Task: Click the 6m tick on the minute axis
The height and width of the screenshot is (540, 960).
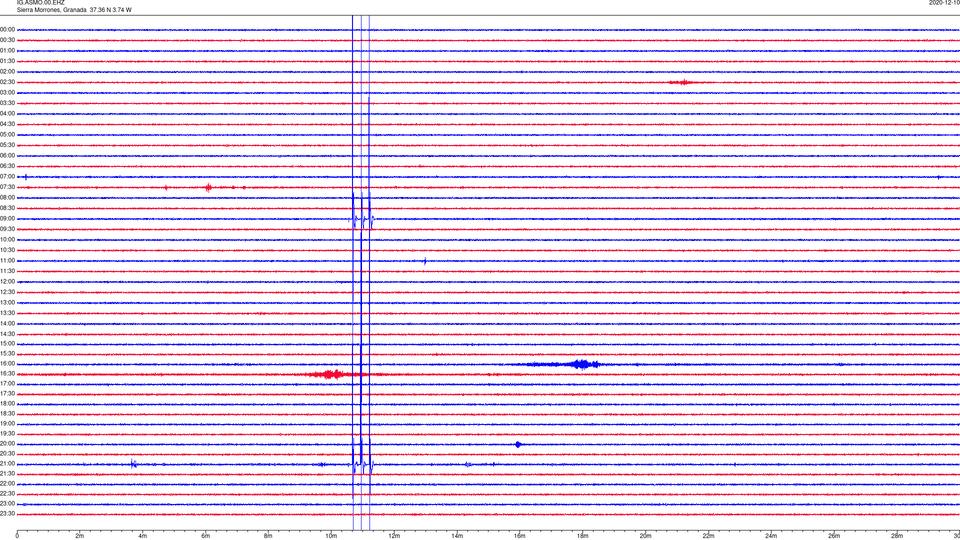Action: (x=206, y=536)
